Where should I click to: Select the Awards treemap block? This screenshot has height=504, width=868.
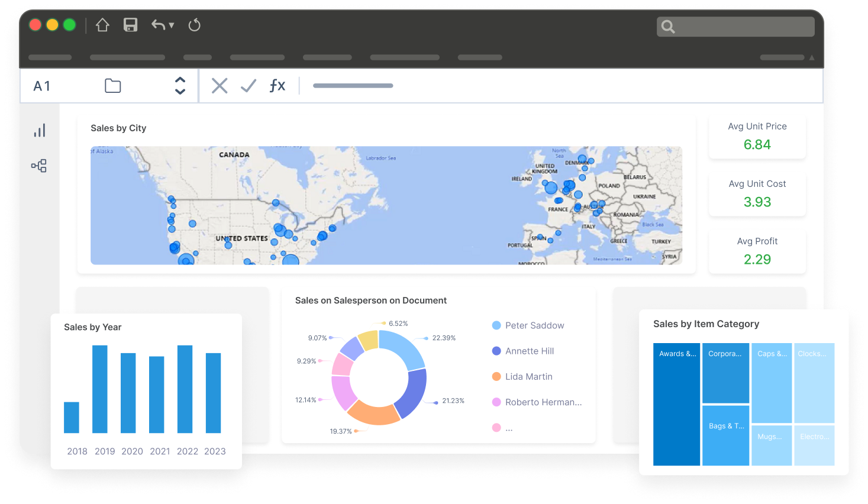[676, 405]
